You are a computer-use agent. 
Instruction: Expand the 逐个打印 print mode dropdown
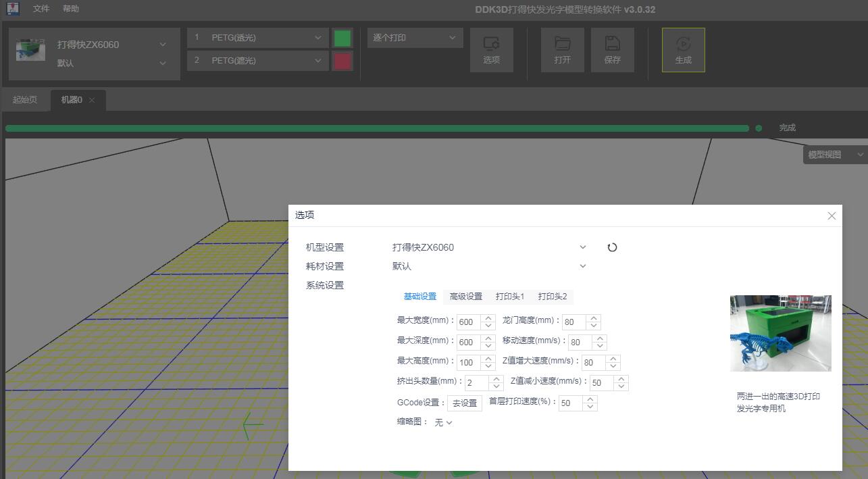415,38
